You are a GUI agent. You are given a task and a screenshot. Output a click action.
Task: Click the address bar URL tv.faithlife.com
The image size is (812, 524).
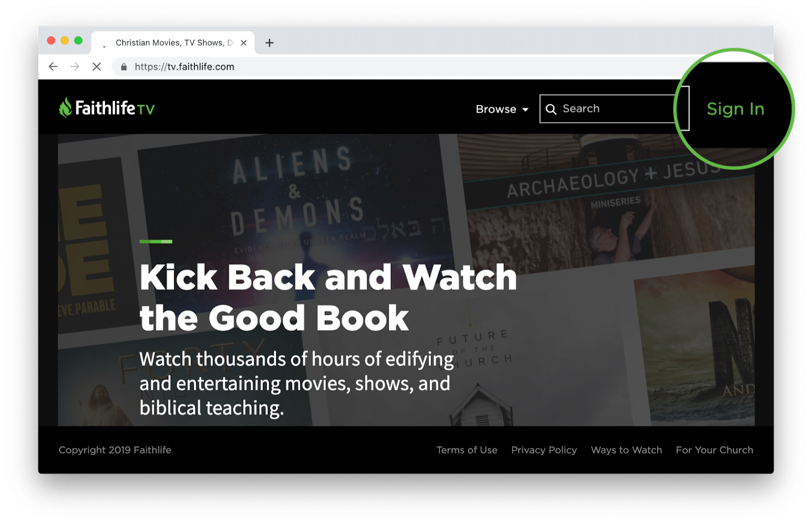[x=184, y=66]
